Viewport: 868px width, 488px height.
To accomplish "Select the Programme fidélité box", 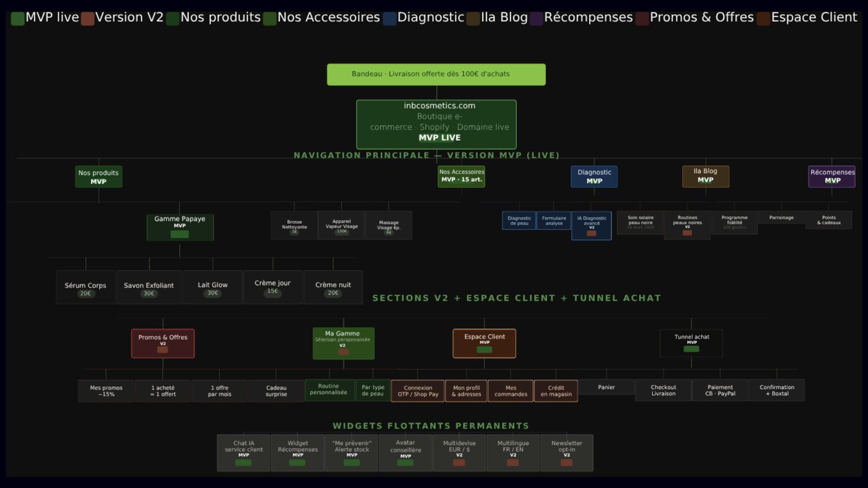I will coord(734,222).
